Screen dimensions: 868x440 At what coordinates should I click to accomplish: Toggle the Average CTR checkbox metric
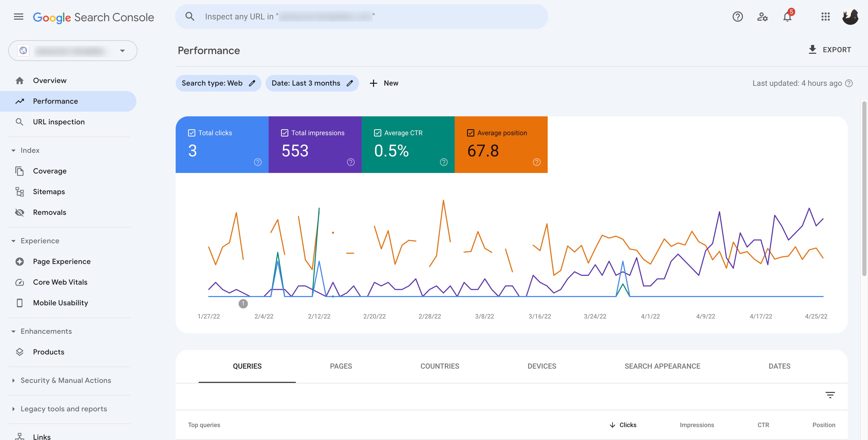click(x=377, y=133)
